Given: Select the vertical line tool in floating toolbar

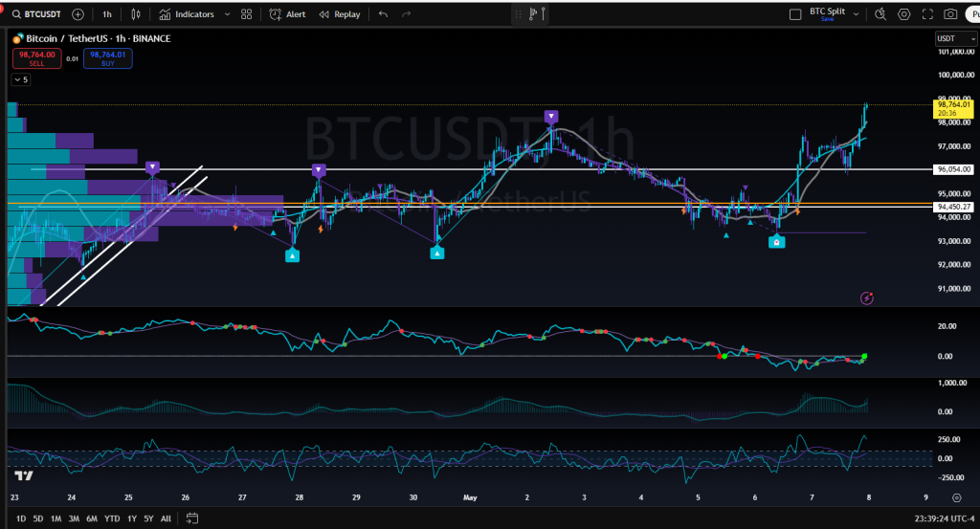Looking at the screenshot, I should [544, 13].
